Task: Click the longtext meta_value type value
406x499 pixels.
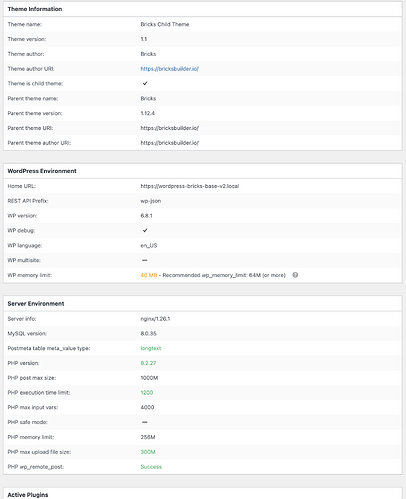Action: coord(151,348)
